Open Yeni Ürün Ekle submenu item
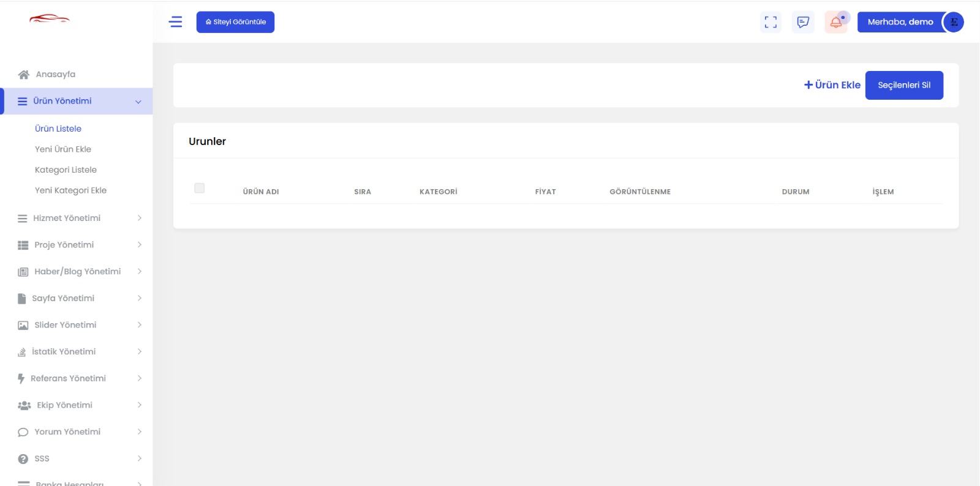This screenshot has width=980, height=486. [63, 149]
